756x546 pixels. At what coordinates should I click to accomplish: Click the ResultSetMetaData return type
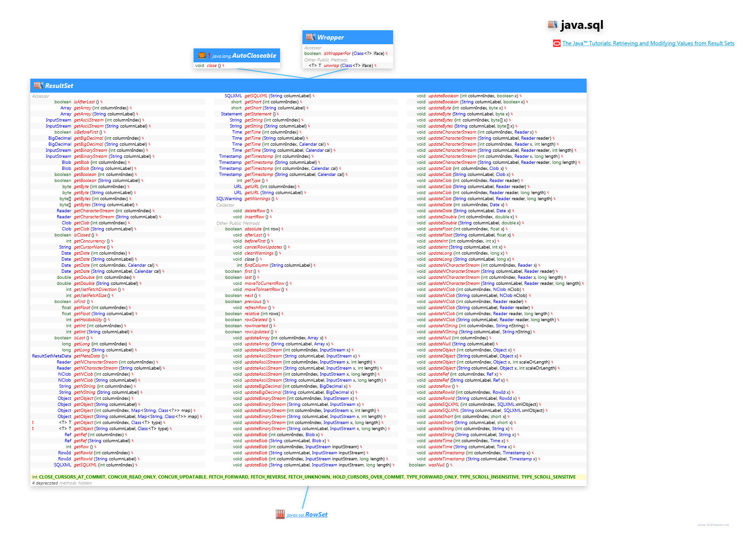(x=52, y=356)
